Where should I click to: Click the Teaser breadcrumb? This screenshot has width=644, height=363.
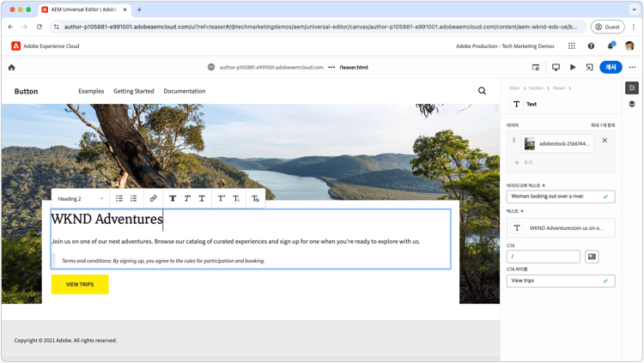pos(559,88)
